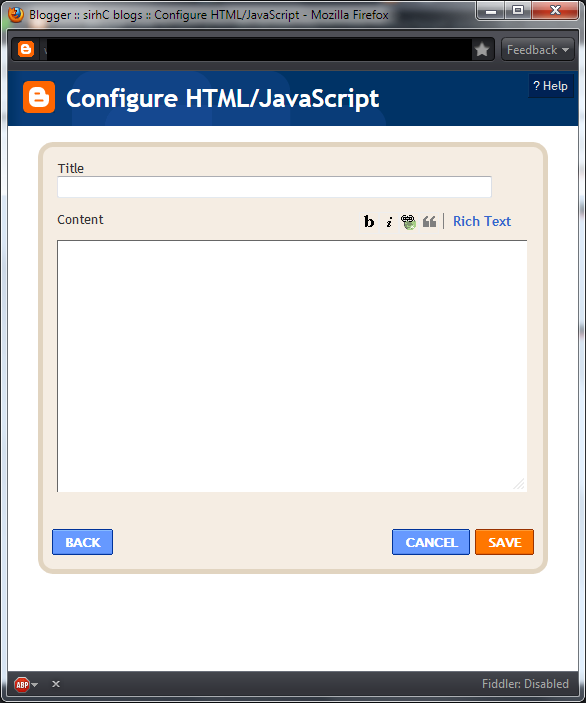Close the Firefox window
This screenshot has height=703, width=587.
point(556,11)
